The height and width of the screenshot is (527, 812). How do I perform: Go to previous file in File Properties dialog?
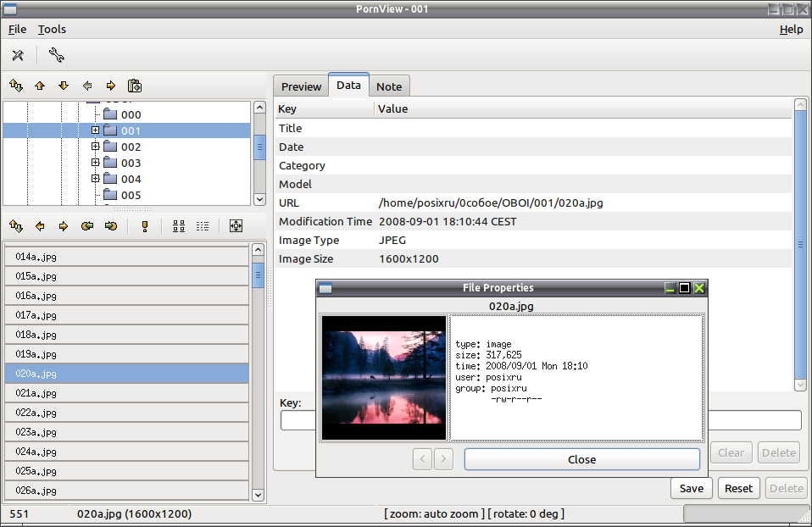[423, 459]
